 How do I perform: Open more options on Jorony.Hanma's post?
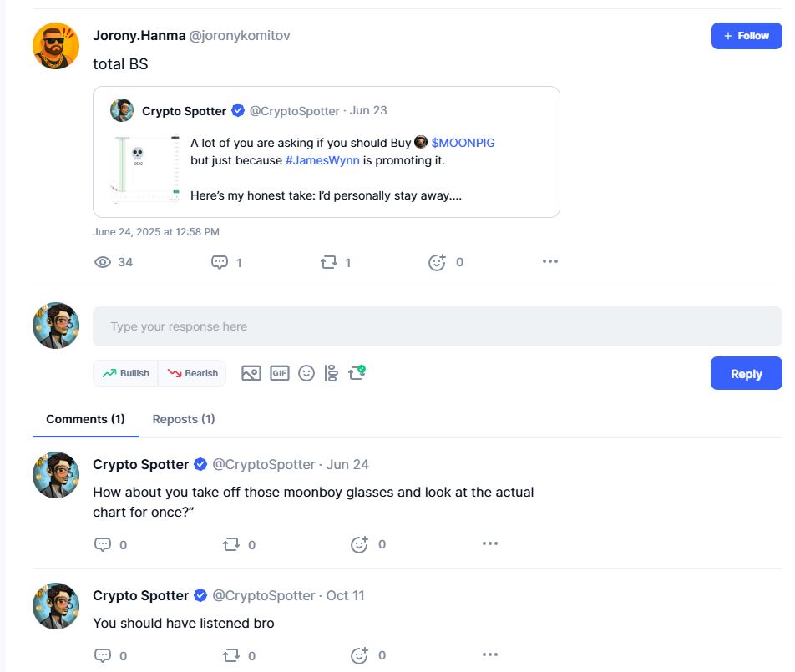(x=549, y=261)
